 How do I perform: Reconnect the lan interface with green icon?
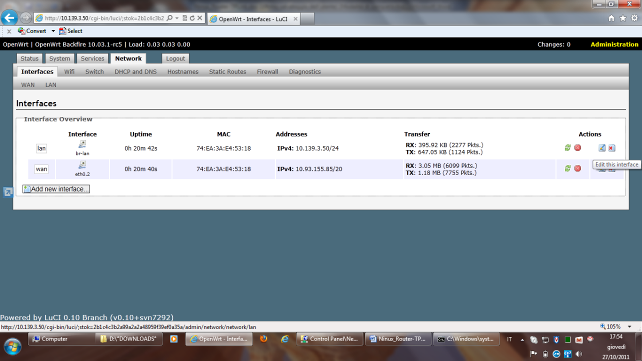point(567,148)
